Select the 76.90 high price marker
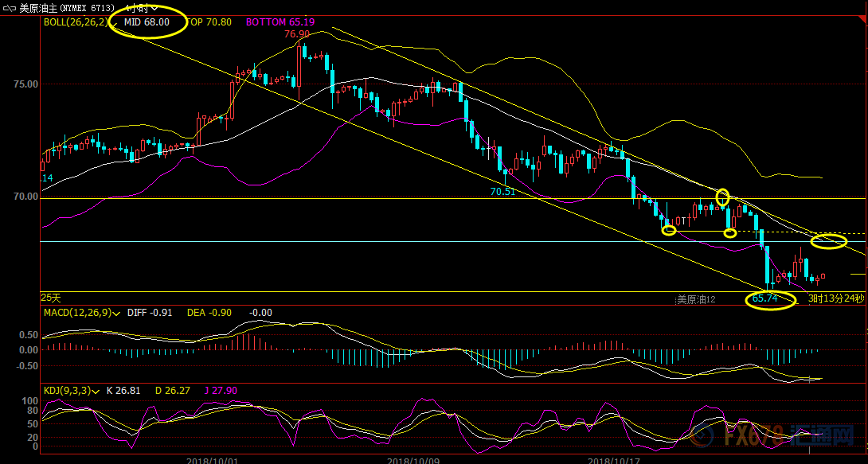Viewport: 868px width, 464px height. click(x=296, y=34)
